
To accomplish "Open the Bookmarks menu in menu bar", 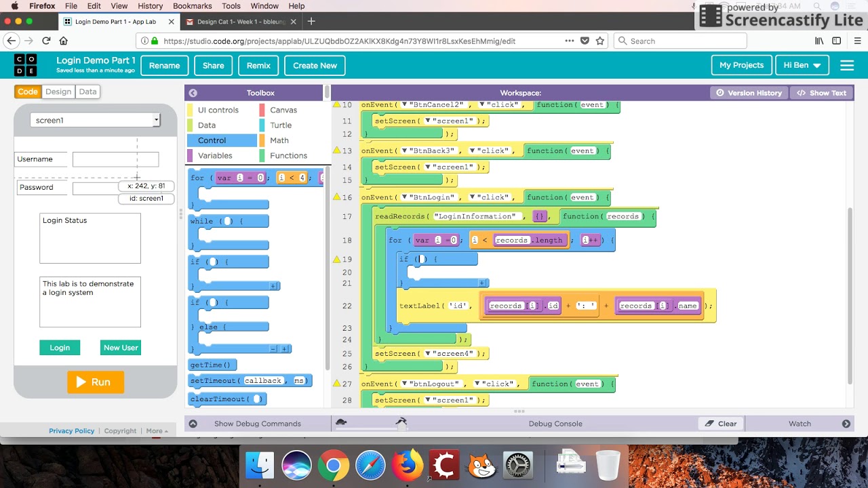I will pyautogui.click(x=193, y=6).
